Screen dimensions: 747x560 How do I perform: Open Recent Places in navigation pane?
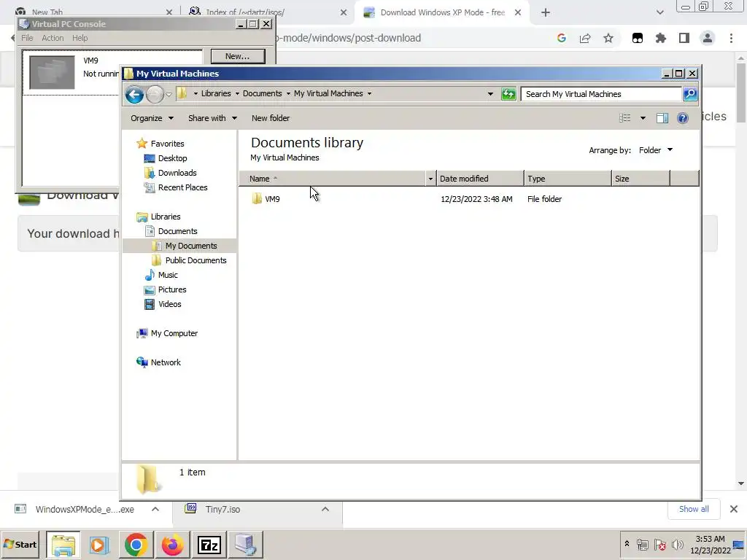click(182, 187)
